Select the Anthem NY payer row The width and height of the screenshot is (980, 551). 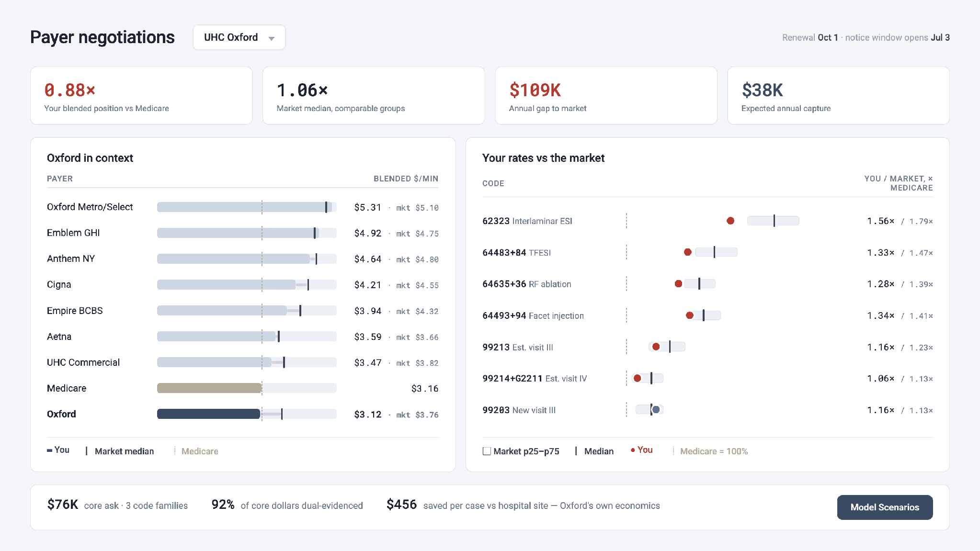pos(243,259)
